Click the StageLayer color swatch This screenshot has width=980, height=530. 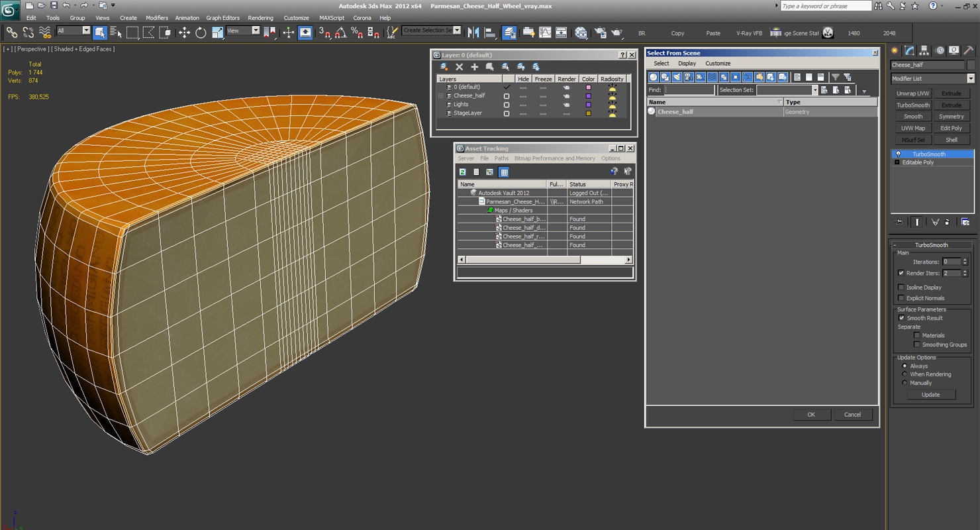[588, 113]
